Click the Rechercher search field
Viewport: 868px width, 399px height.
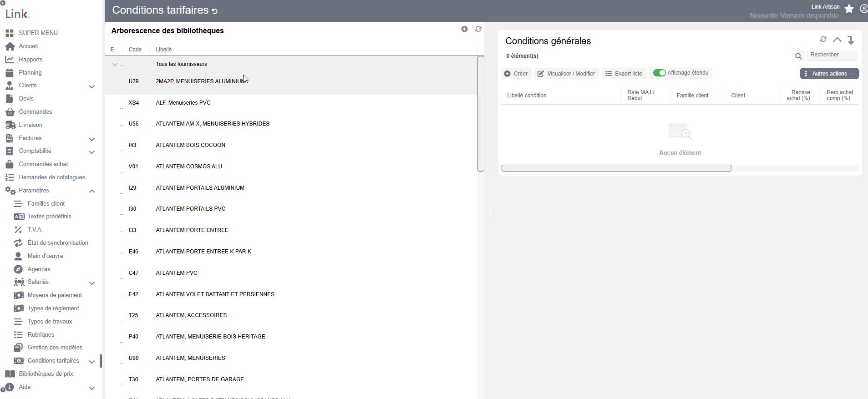click(832, 55)
